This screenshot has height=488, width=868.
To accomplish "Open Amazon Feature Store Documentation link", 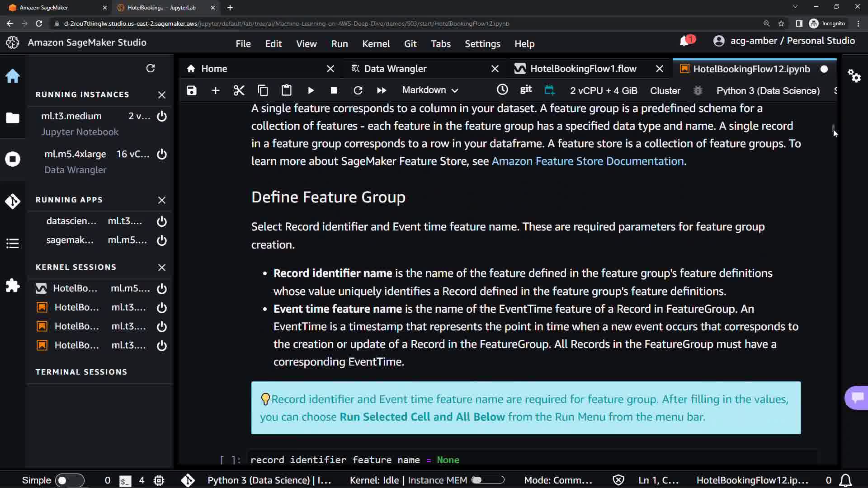I will coord(588,161).
